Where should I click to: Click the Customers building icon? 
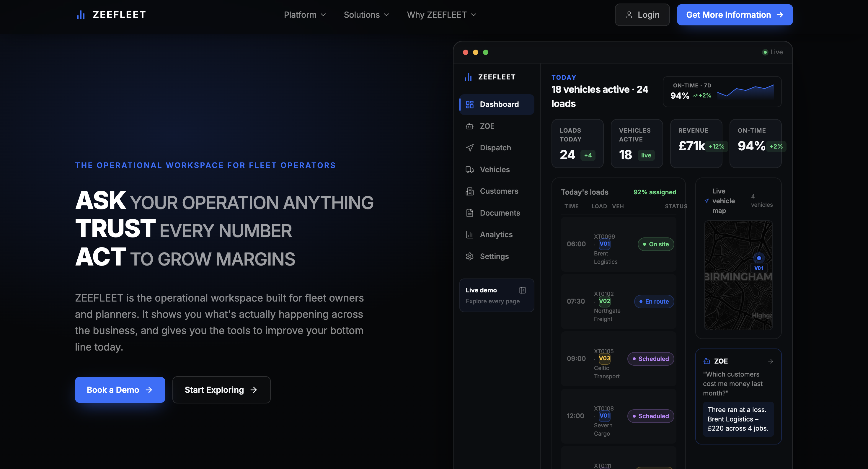point(469,191)
